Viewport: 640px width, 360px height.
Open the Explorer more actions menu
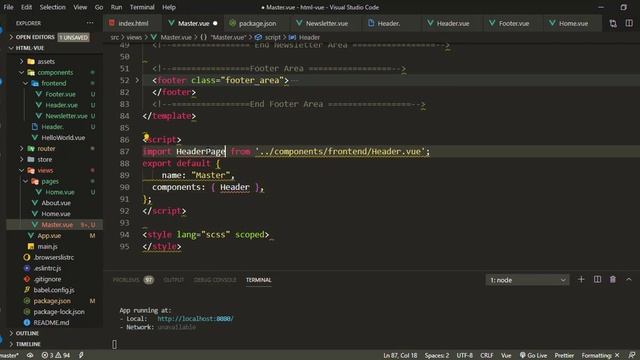click(x=90, y=23)
